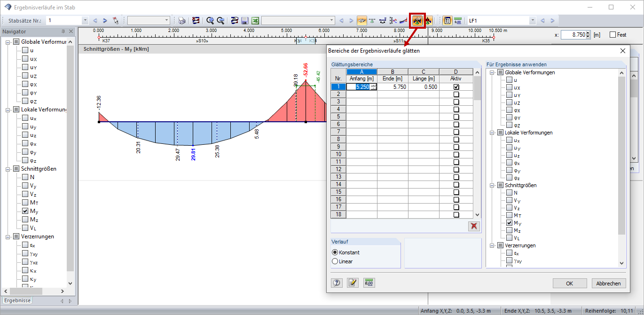Enable the Fest checkbox
644x315 pixels.
pyautogui.click(x=613, y=35)
